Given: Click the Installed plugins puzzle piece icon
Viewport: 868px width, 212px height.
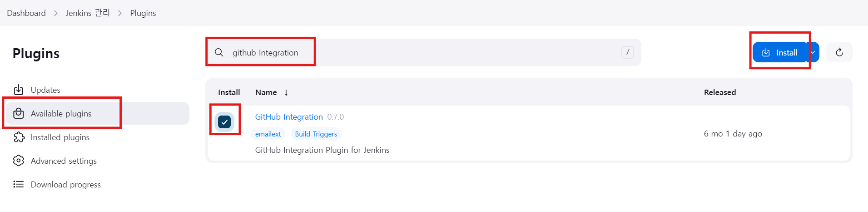Looking at the screenshot, I should pyautogui.click(x=19, y=137).
